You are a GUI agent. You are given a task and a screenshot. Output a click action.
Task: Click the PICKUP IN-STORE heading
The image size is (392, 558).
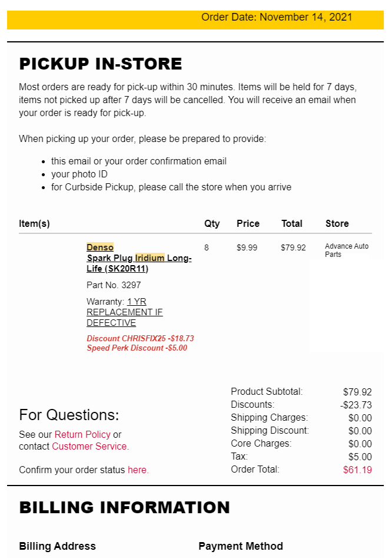coord(101,64)
